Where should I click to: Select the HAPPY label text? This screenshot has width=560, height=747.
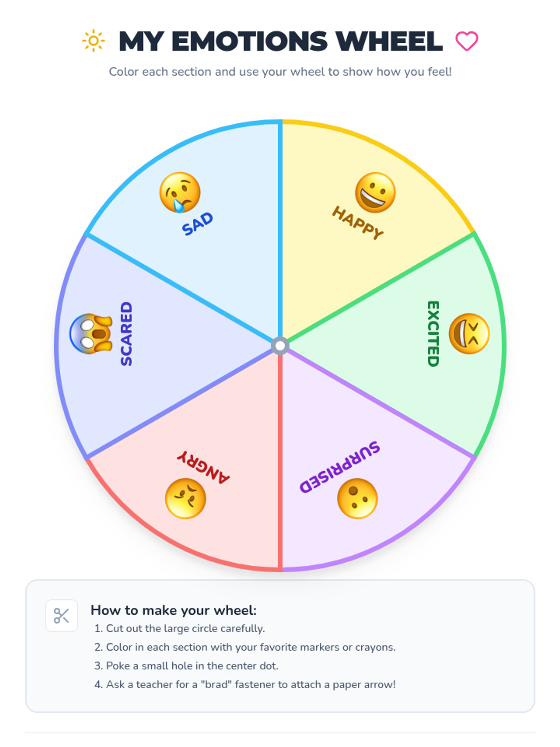pos(357,223)
